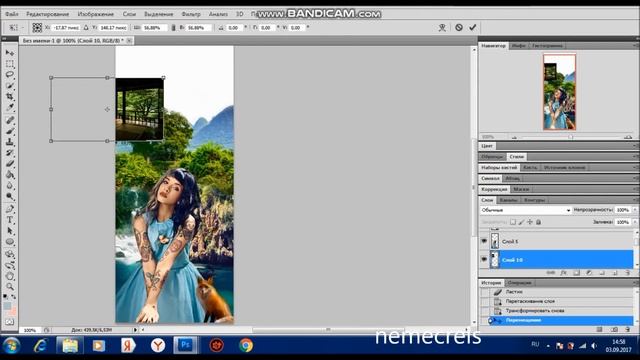Viewport: 640px width, 360px height.
Task: Switch to the Стили tab
Action: (516, 157)
